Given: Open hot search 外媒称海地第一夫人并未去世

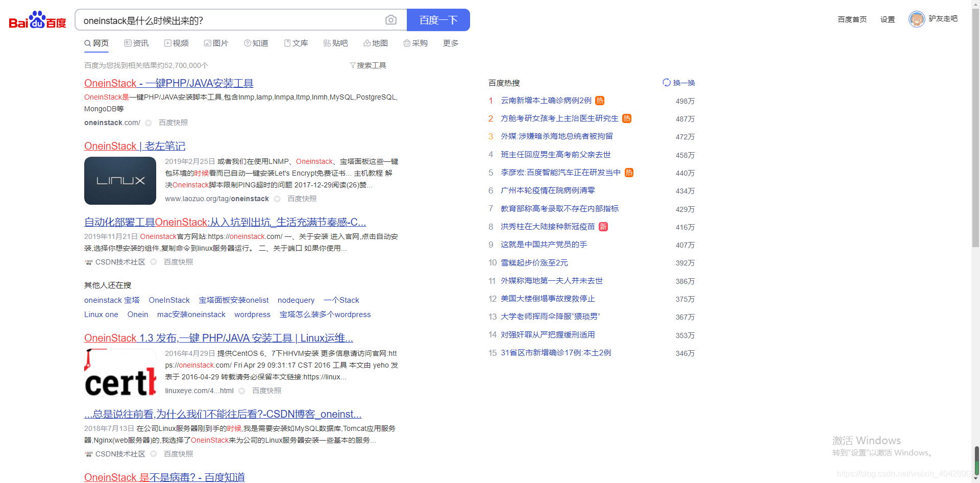Looking at the screenshot, I should click(552, 281).
